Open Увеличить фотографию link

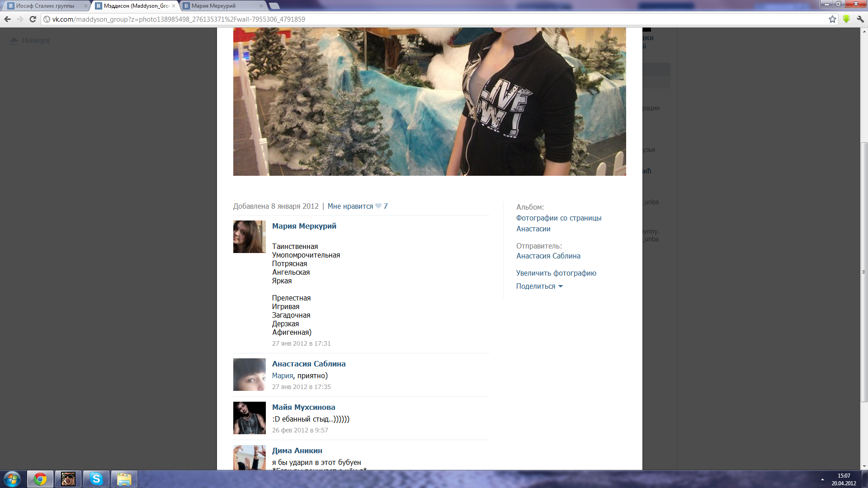(x=556, y=273)
